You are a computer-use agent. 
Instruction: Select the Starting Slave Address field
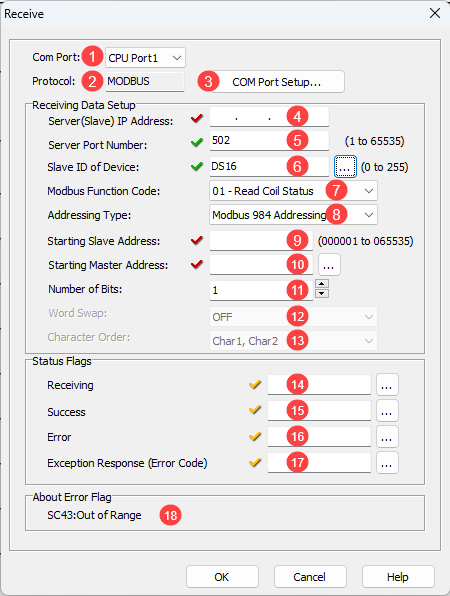[x=261, y=241]
